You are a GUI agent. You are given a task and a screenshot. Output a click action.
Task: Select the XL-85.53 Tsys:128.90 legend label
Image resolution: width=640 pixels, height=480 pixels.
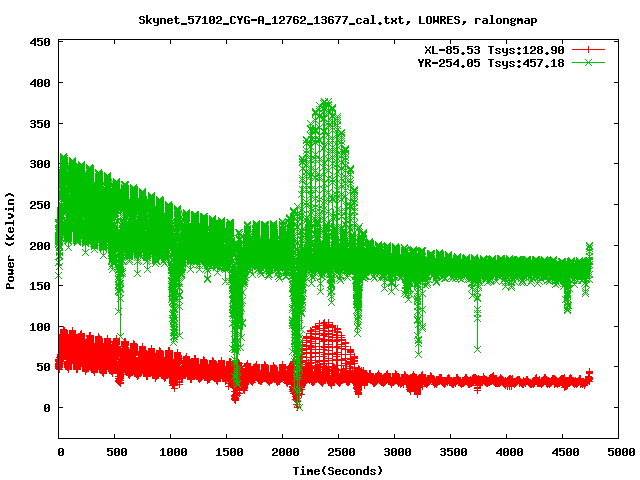coord(494,51)
